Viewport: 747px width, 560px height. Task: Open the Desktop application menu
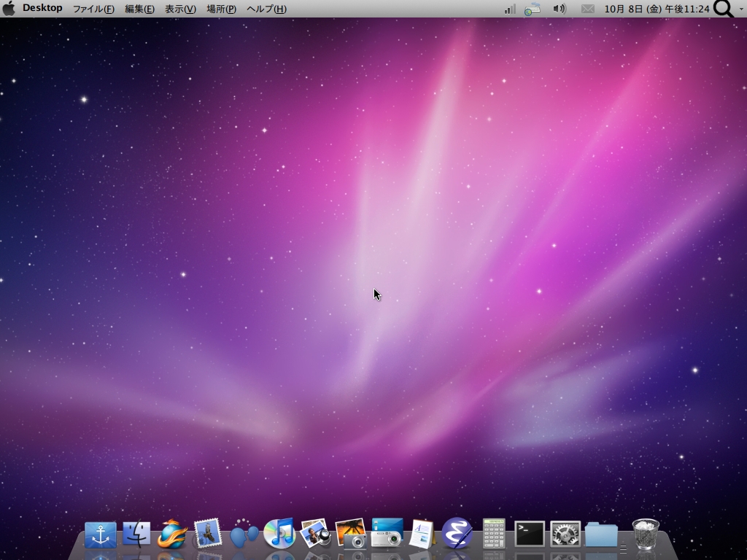click(42, 8)
